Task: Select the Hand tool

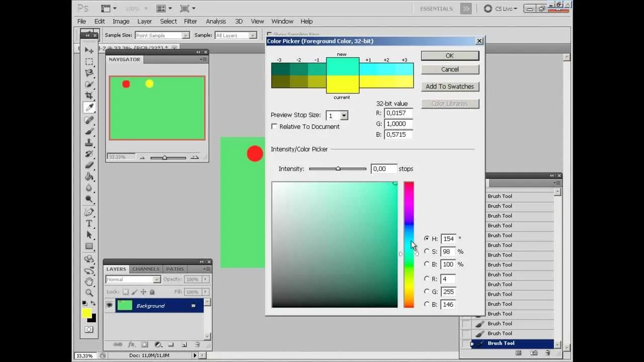Action: [89, 281]
